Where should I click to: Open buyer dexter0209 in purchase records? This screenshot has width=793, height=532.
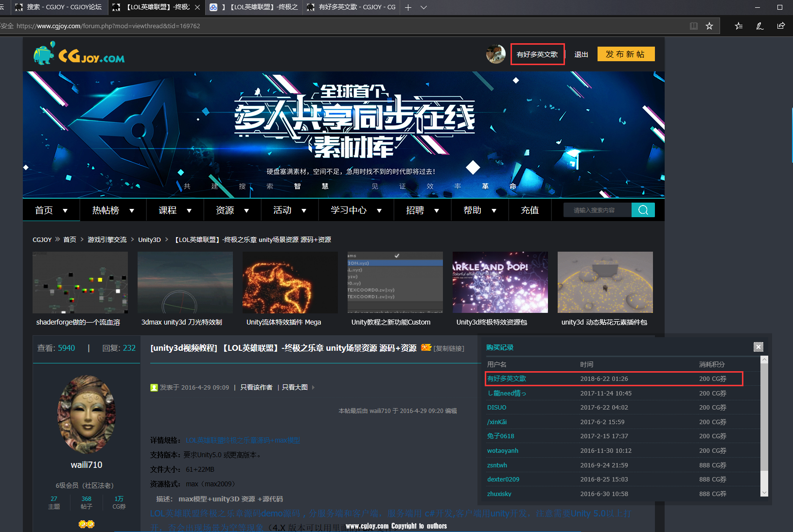[x=503, y=479]
